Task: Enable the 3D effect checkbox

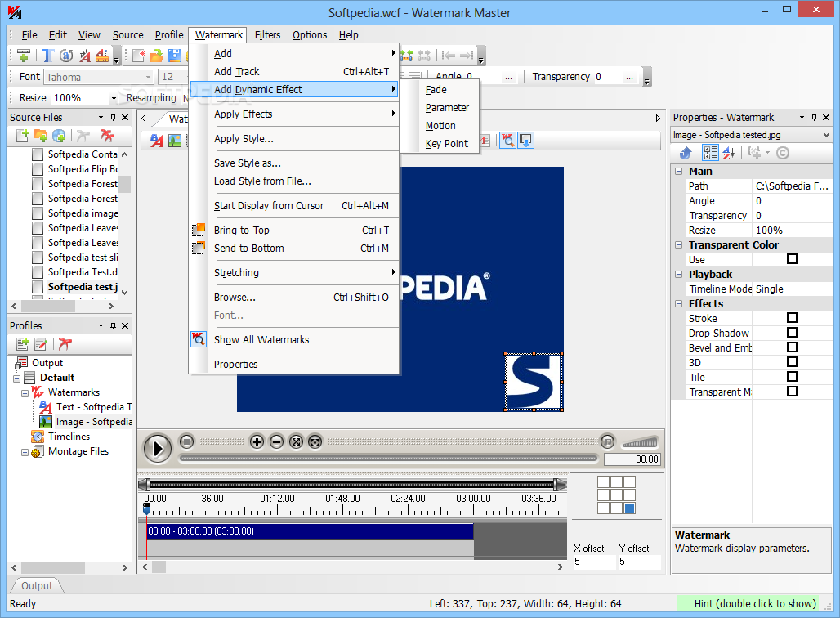Action: tap(792, 362)
